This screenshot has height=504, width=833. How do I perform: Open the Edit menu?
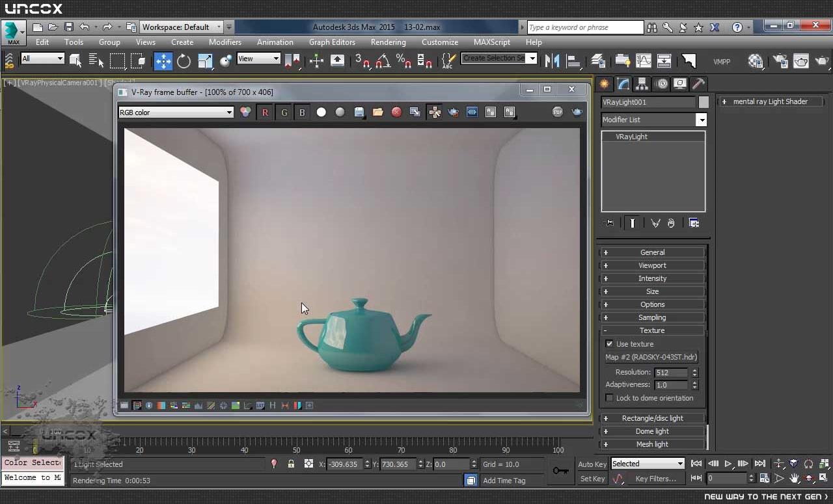42,42
